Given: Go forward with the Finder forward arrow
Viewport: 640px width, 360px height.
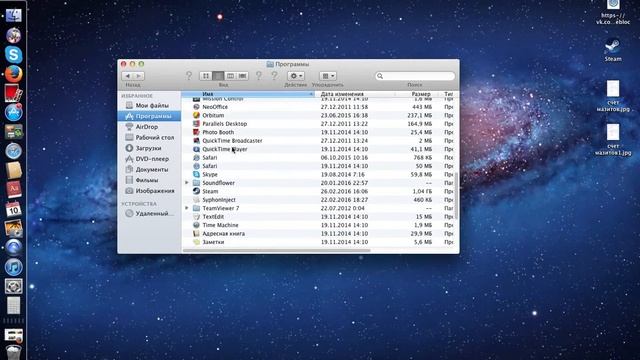Looking at the screenshot, I should pyautogui.click(x=139, y=76).
